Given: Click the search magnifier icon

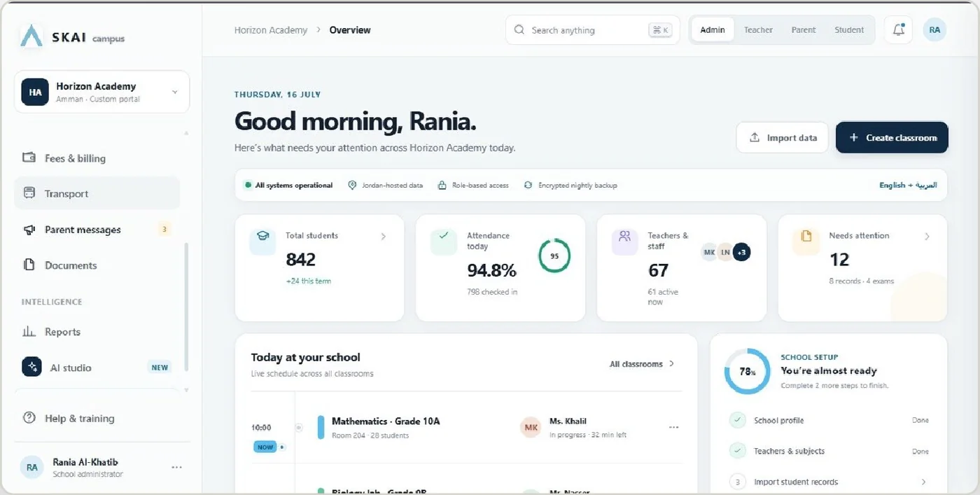Looking at the screenshot, I should pyautogui.click(x=519, y=30).
